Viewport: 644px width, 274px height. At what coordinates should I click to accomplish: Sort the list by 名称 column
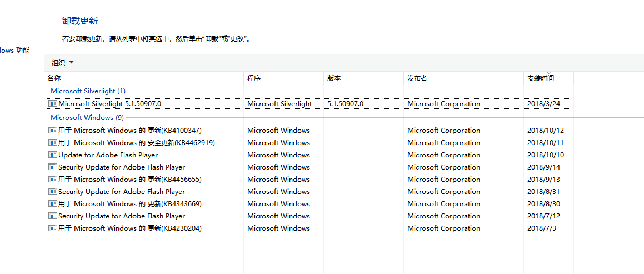[x=54, y=78]
